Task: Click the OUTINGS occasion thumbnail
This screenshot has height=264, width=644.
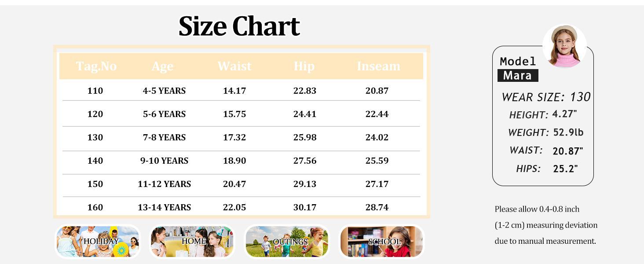Action: [287, 241]
